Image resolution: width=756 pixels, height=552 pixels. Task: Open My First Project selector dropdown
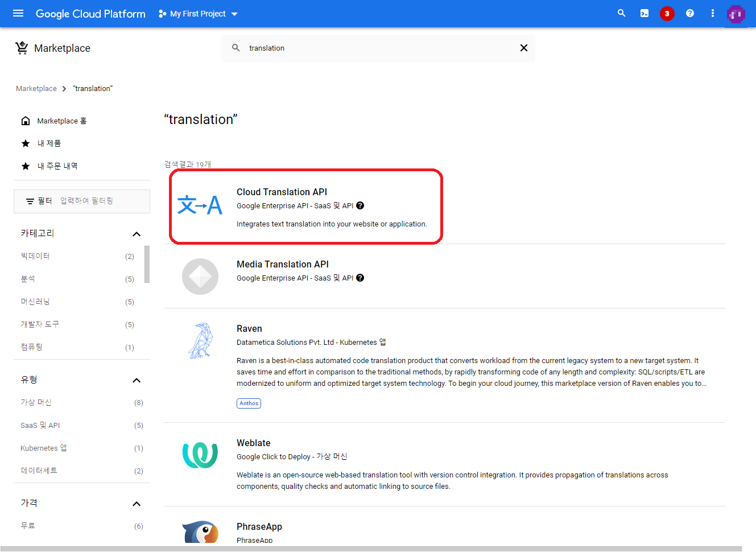click(198, 14)
